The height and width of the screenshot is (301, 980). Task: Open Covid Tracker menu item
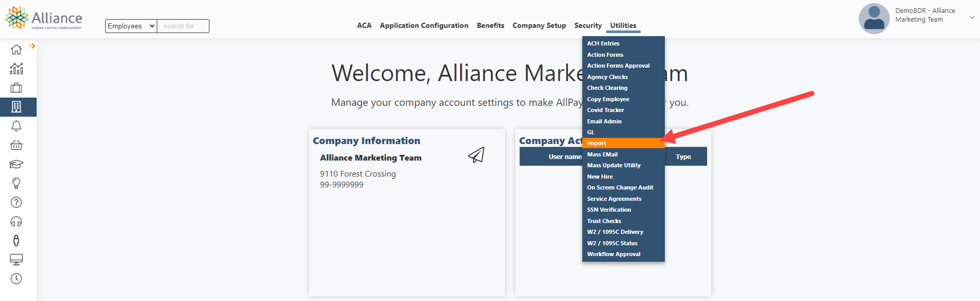[x=624, y=110]
